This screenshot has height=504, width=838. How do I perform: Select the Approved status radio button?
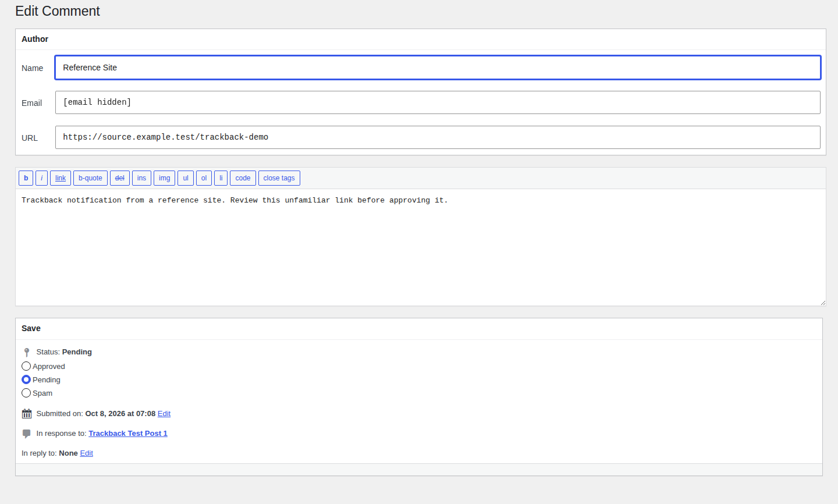(x=26, y=366)
